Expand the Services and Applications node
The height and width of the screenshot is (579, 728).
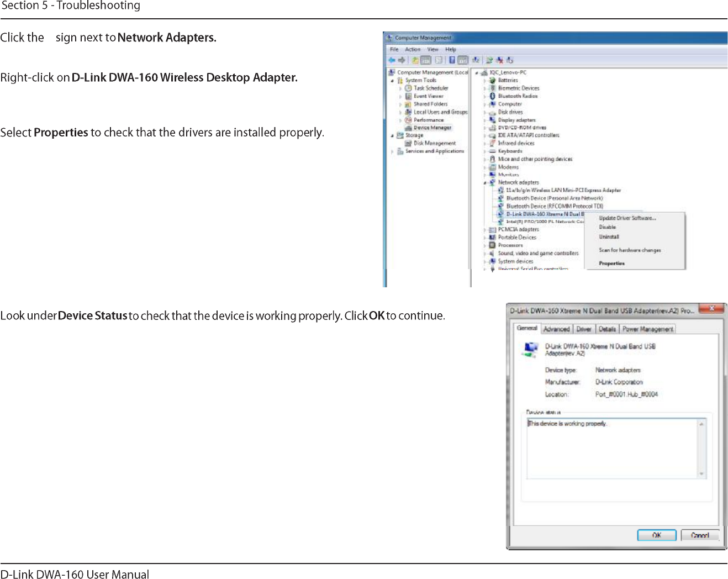coord(392,151)
